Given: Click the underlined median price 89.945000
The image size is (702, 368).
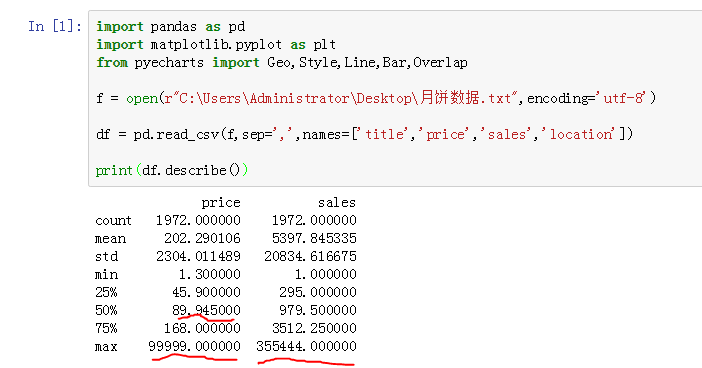Looking at the screenshot, I should coord(206,310).
